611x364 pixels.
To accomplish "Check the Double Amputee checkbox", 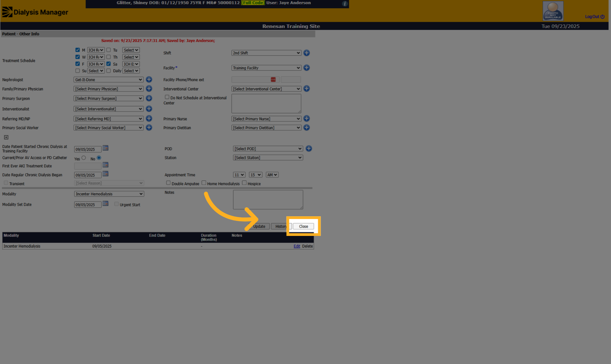I will tap(168, 183).
